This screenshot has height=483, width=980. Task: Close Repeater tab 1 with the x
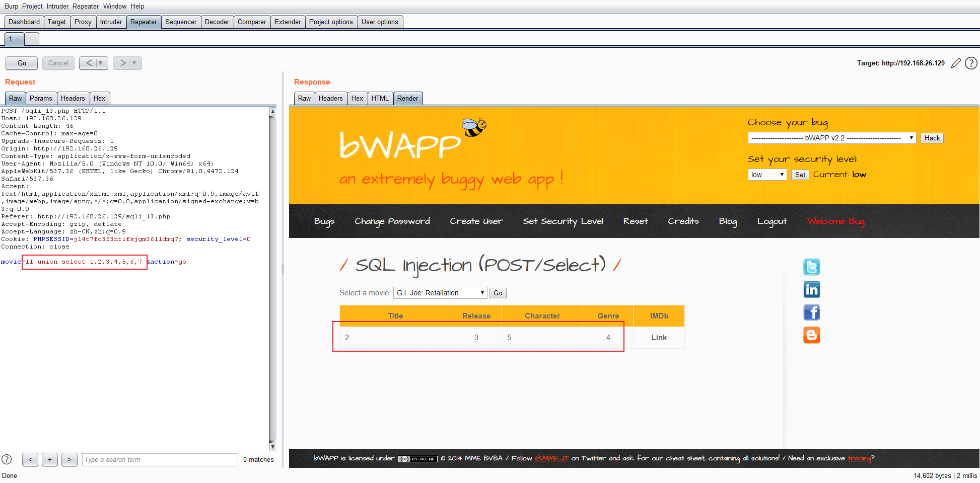(x=18, y=39)
